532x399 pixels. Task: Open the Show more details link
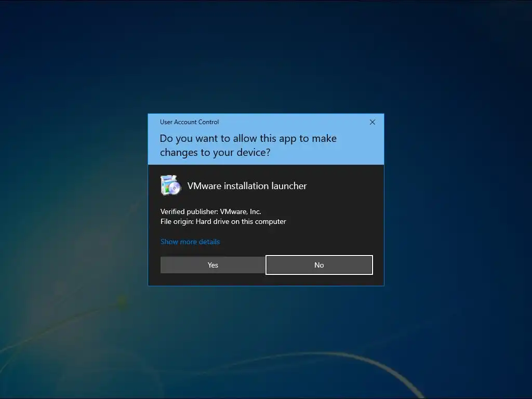click(x=190, y=242)
